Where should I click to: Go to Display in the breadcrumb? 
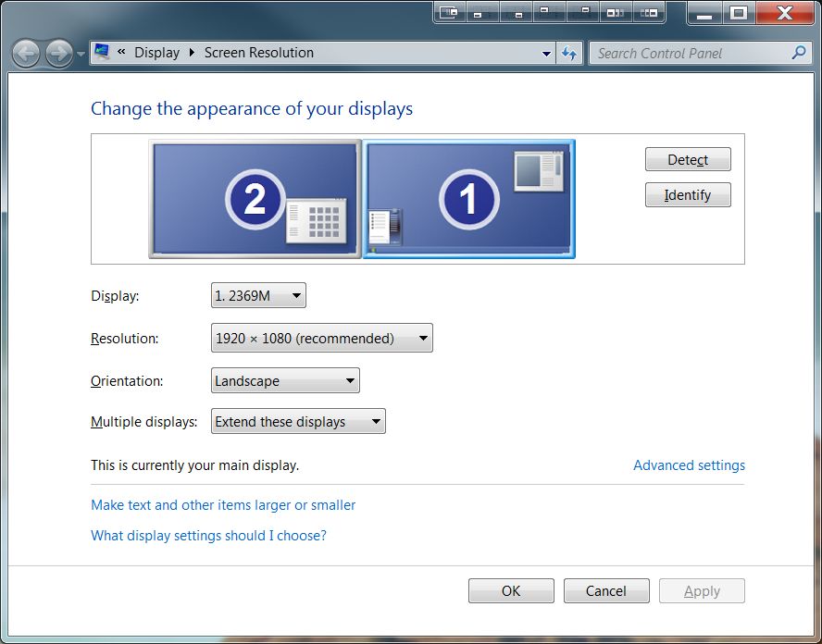tap(156, 53)
